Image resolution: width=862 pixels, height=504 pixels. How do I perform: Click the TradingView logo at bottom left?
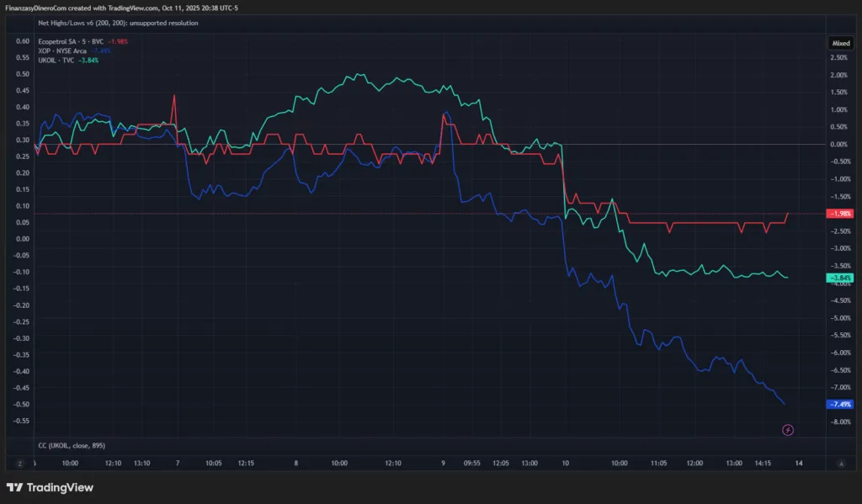[50, 487]
